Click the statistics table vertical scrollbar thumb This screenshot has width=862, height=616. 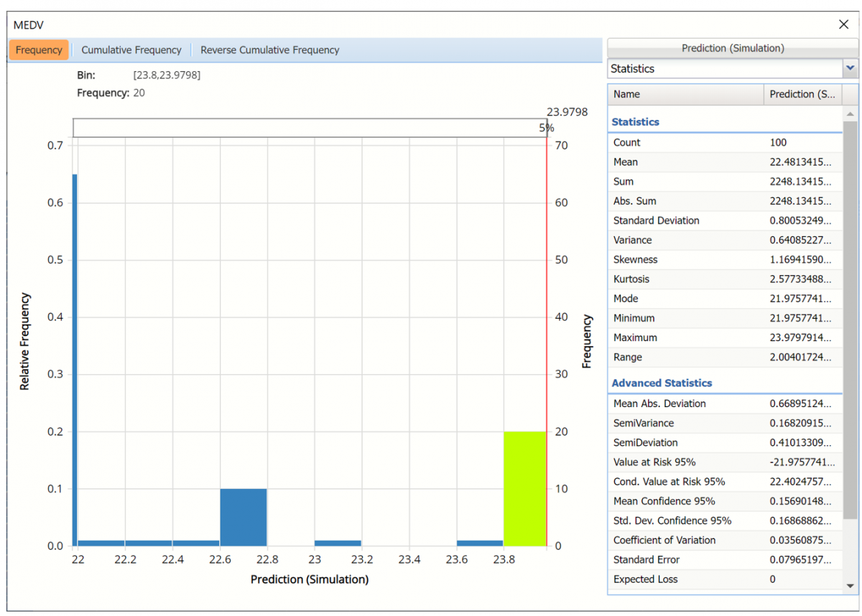[851, 319]
